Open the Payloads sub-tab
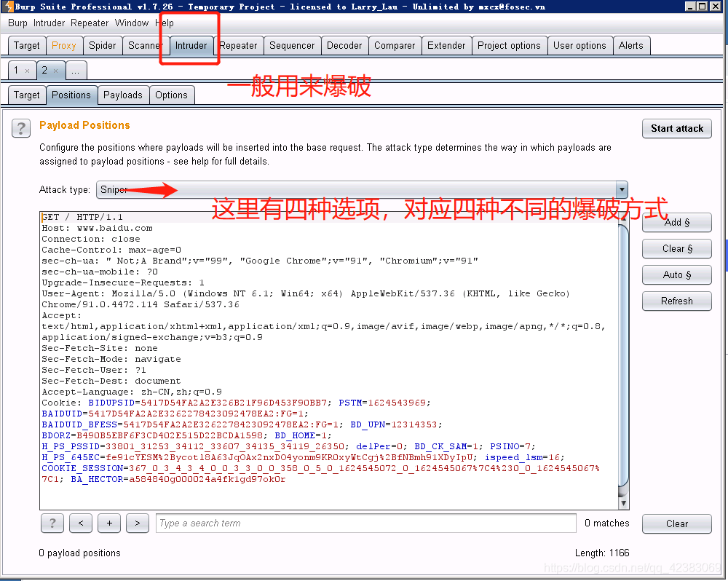This screenshot has height=581, width=728. coord(123,95)
